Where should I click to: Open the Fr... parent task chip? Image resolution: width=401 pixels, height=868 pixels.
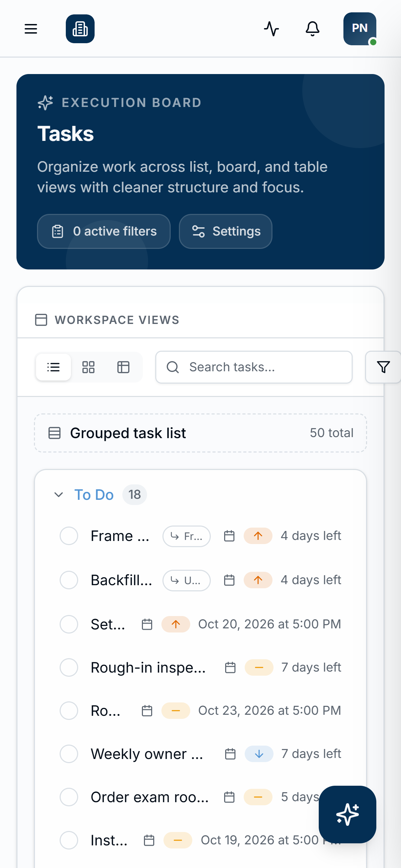[186, 536]
